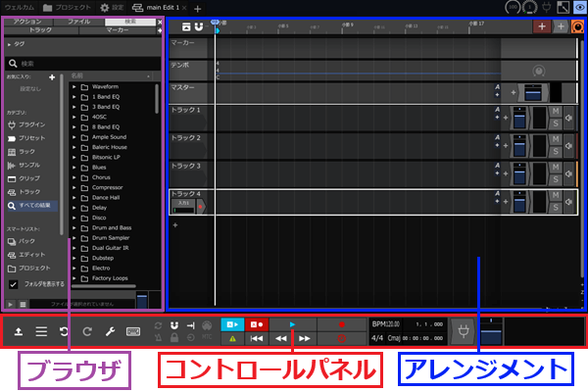The image size is (588, 392).
Task: Open settings via the wrench icon
Action: pyautogui.click(x=110, y=332)
